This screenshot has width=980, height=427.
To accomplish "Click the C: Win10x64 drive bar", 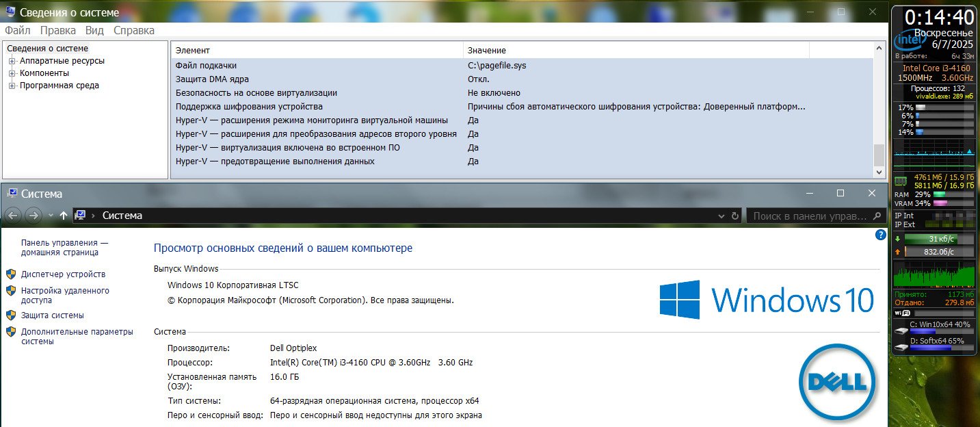I will click(x=941, y=332).
